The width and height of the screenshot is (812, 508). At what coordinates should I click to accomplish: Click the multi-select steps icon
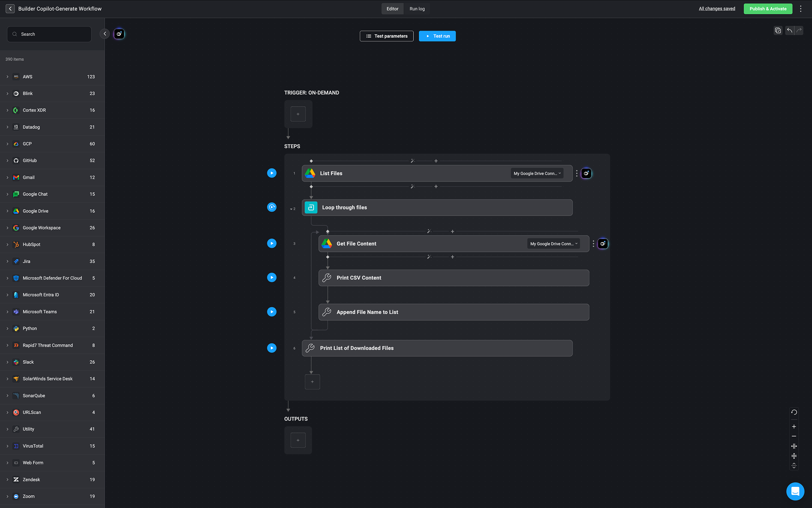coord(778,31)
